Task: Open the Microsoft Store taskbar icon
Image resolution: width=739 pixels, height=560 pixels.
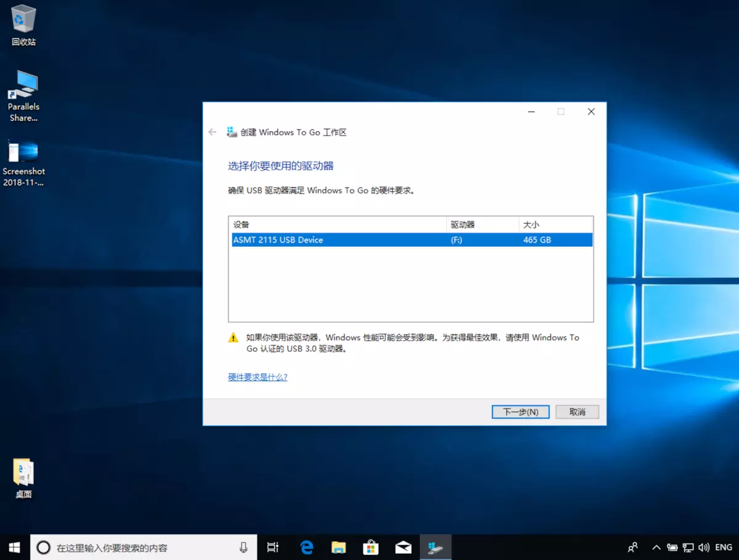Action: (371, 547)
